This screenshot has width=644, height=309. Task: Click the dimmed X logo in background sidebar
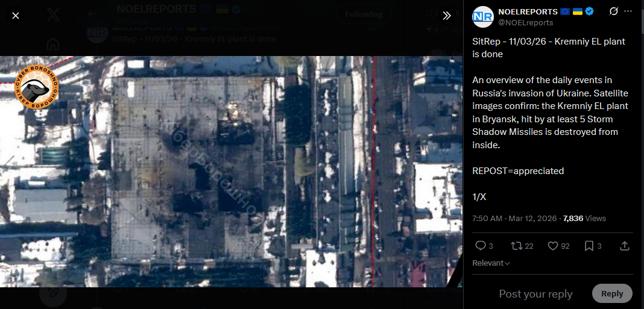click(53, 15)
